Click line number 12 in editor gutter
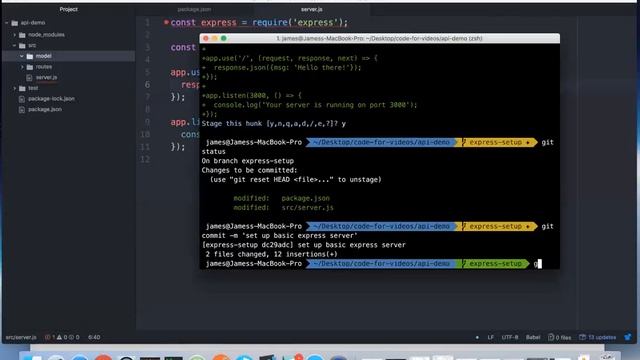 tap(145, 159)
